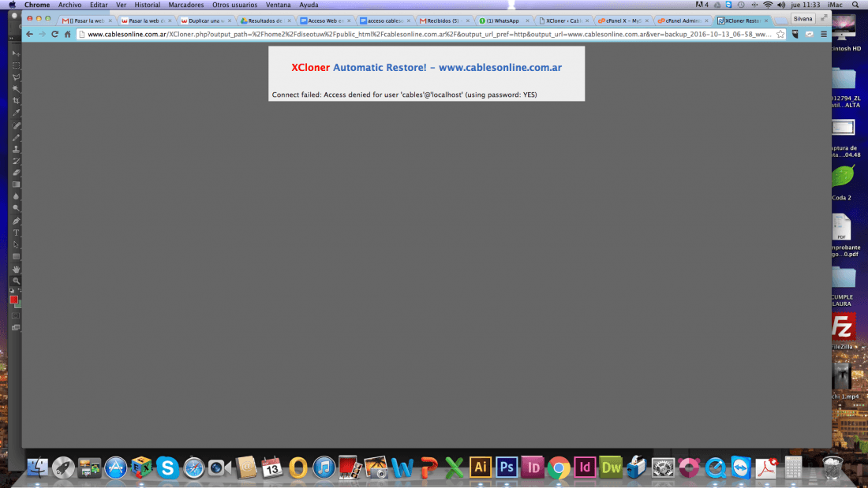Switch to the Recibidos Gmail tab
The image size is (868, 488).
tap(443, 21)
